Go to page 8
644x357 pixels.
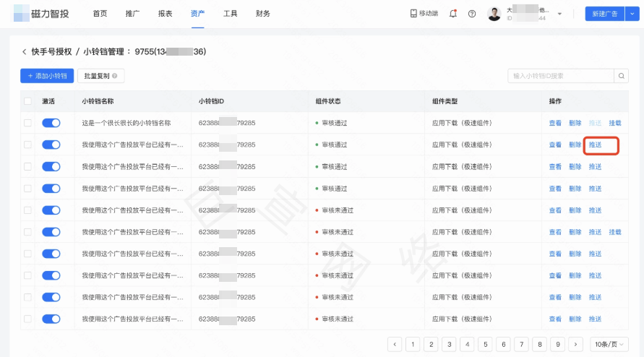tap(539, 344)
